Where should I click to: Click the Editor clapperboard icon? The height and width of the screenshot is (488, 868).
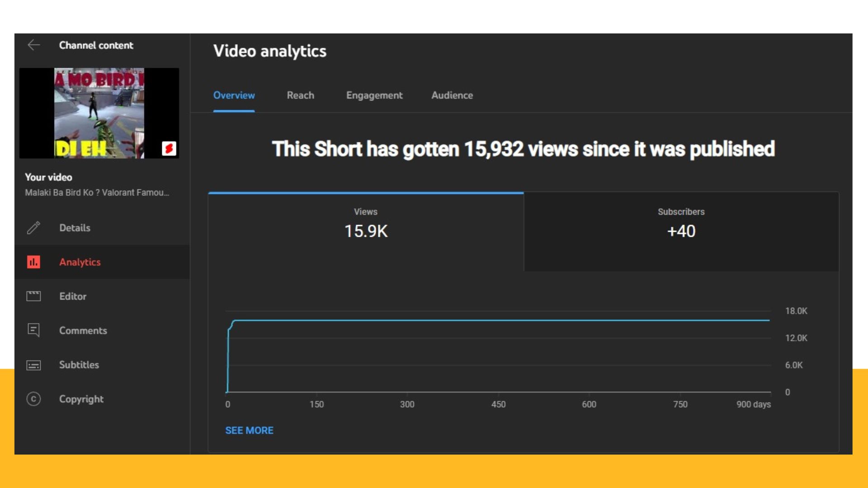(x=33, y=296)
